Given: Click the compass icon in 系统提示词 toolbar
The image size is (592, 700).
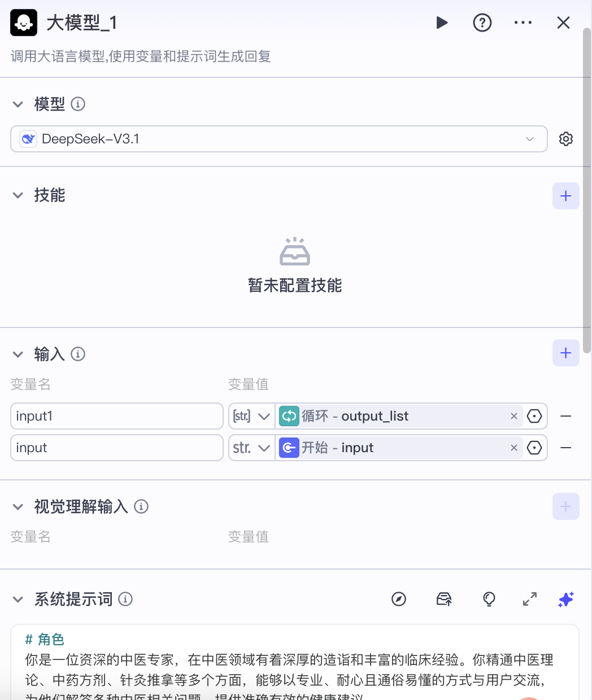Looking at the screenshot, I should (399, 599).
